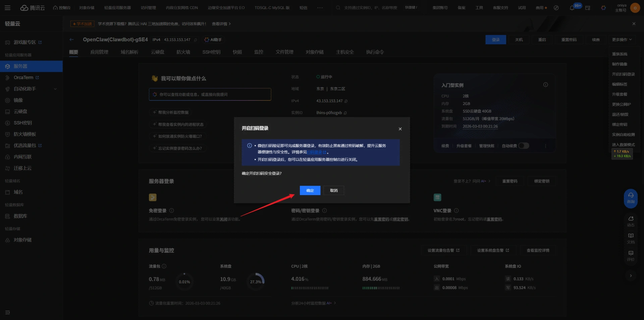Switch to the 监控 tab
The image size is (644, 320).
tap(259, 52)
